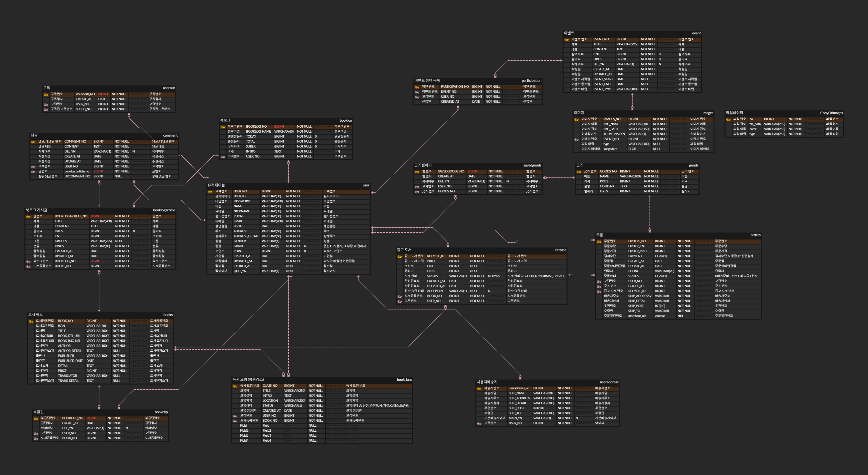Select the 'imagedata' column cell
868x475 pixels.
[x=614, y=149]
